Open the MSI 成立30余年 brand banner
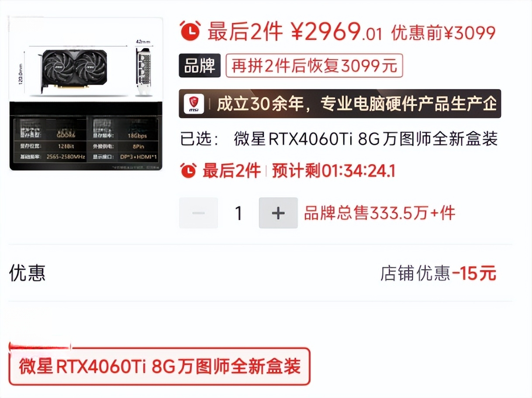Image resolution: width=532 pixels, height=398 pixels. [340, 104]
